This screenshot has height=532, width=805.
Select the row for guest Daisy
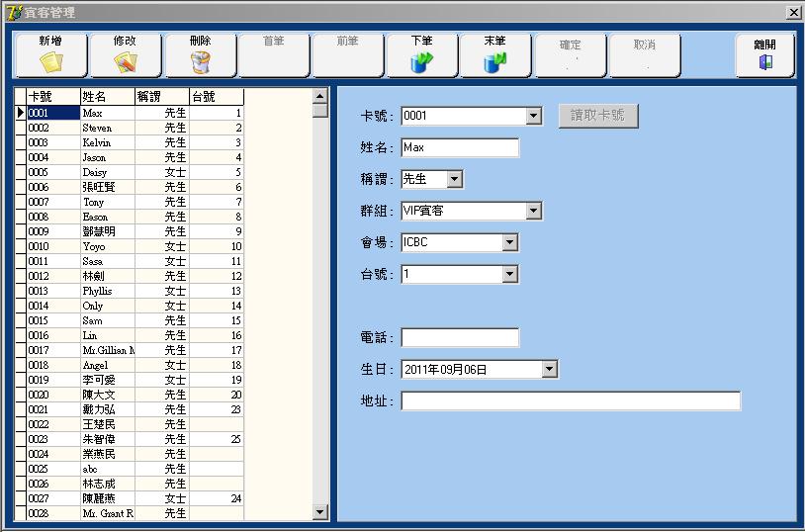(x=107, y=172)
